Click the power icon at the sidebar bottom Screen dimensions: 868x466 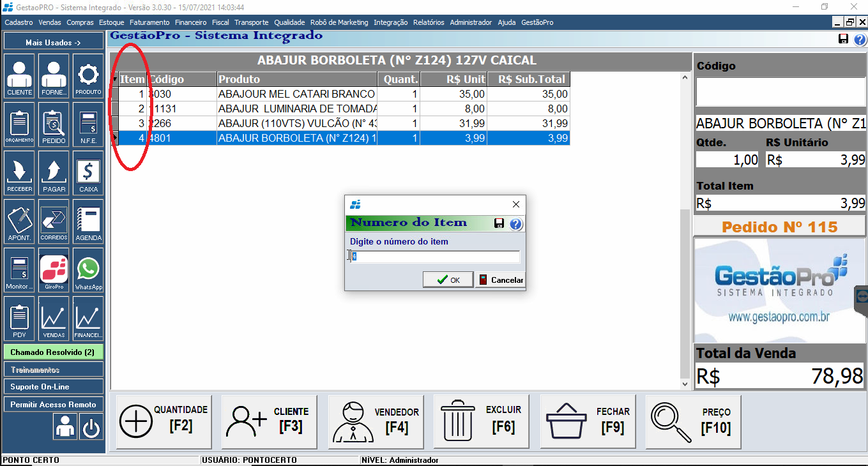click(91, 426)
